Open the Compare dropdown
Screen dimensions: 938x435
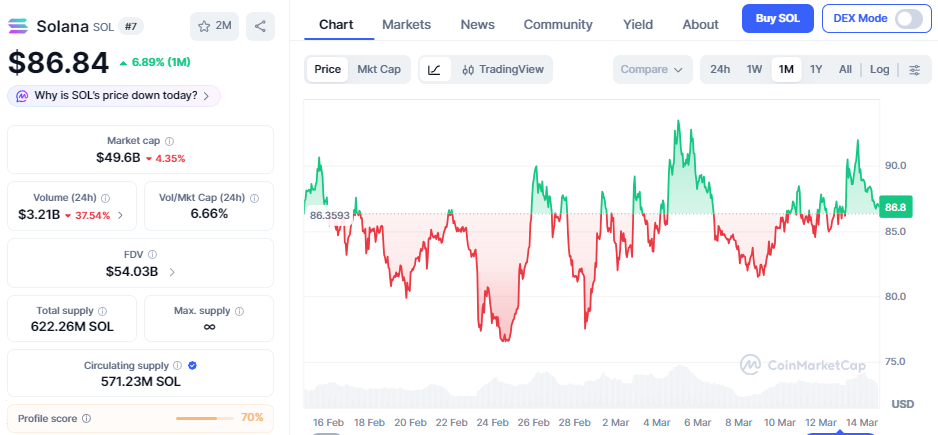pyautogui.click(x=652, y=69)
